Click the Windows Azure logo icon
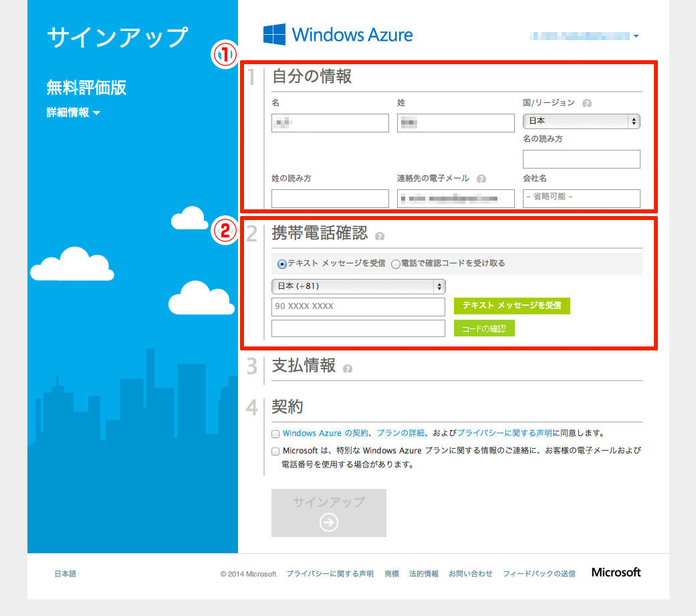Image resolution: width=696 pixels, height=616 pixels. tap(274, 34)
